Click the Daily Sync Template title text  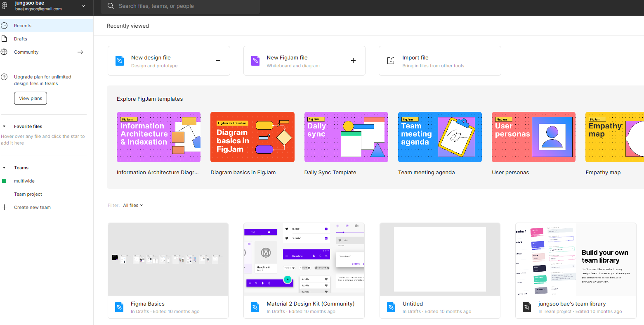(x=330, y=173)
